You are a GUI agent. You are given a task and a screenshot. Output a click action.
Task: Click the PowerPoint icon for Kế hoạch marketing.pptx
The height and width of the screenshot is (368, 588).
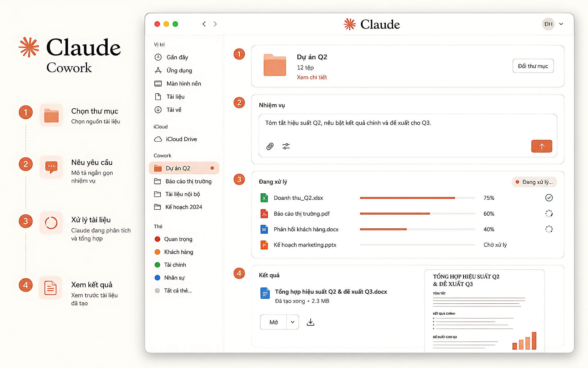(x=264, y=245)
